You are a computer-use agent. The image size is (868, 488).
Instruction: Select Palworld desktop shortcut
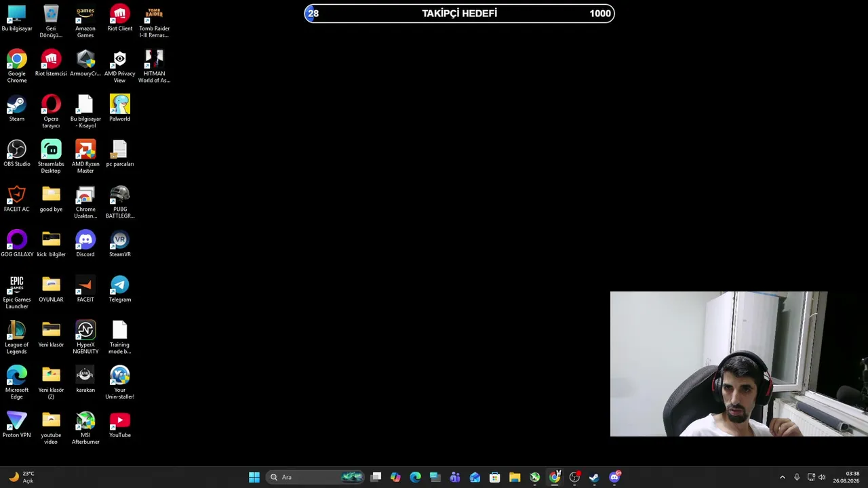120,108
